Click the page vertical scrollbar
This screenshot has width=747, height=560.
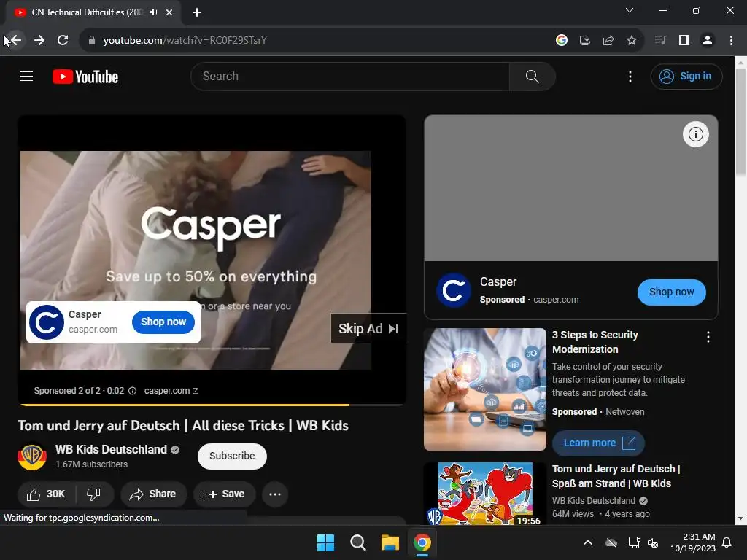741,122
